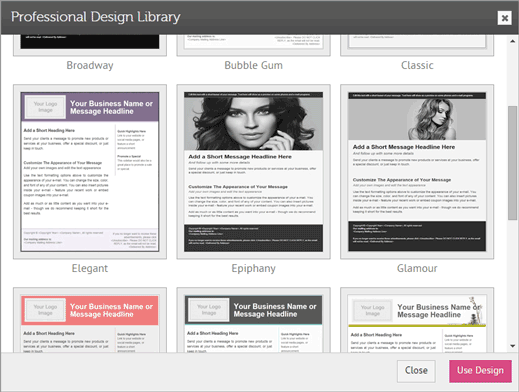
Task: Click the Broadway label text
Action: pos(90,65)
